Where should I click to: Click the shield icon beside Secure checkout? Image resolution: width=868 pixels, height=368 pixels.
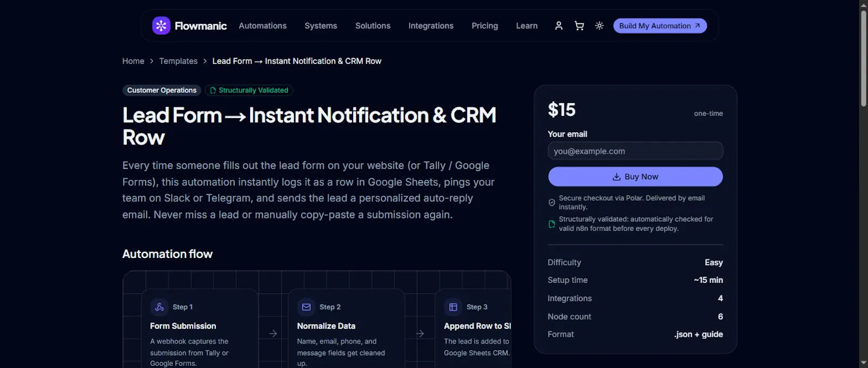552,202
